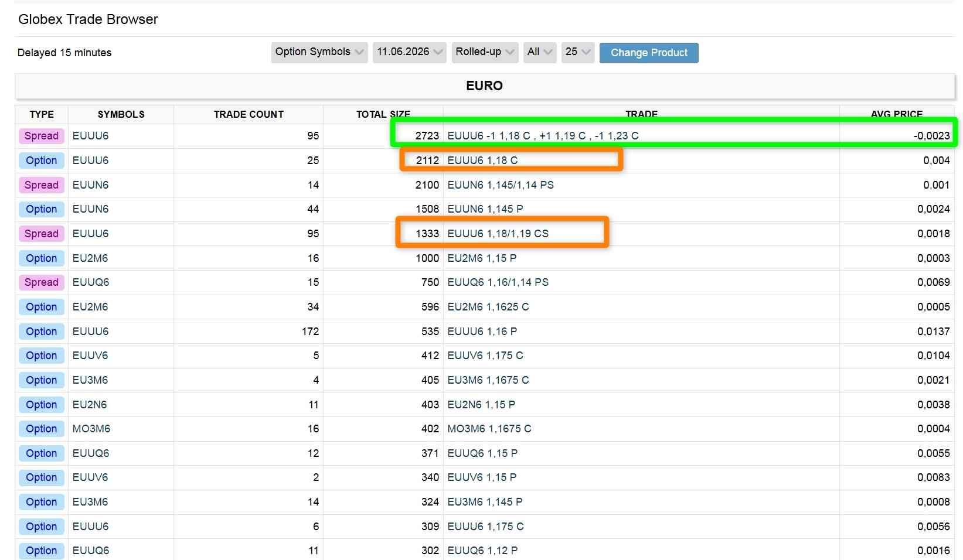Image resolution: width=963 pixels, height=560 pixels.
Task: Click the total size value 2723
Action: click(427, 136)
